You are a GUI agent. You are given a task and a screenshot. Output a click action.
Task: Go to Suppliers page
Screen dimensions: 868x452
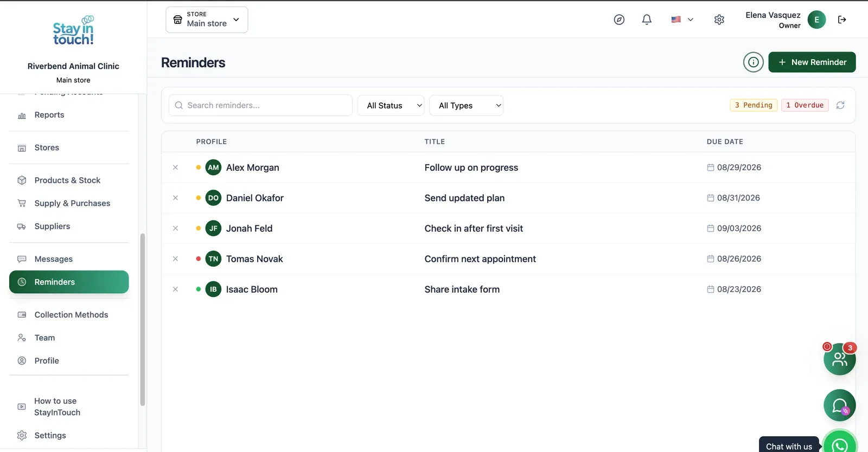point(69,226)
